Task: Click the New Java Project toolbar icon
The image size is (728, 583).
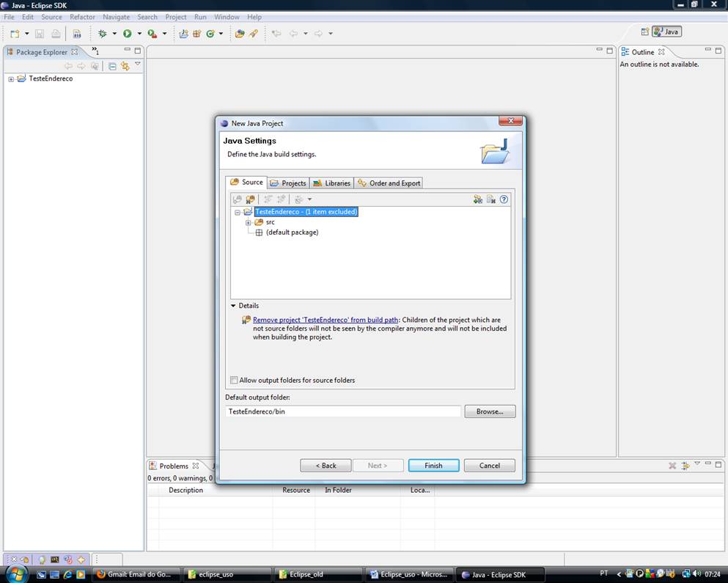Action: click(184, 34)
